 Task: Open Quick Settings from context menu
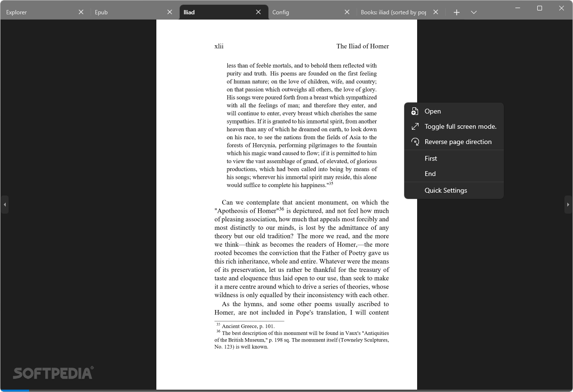tap(454, 190)
